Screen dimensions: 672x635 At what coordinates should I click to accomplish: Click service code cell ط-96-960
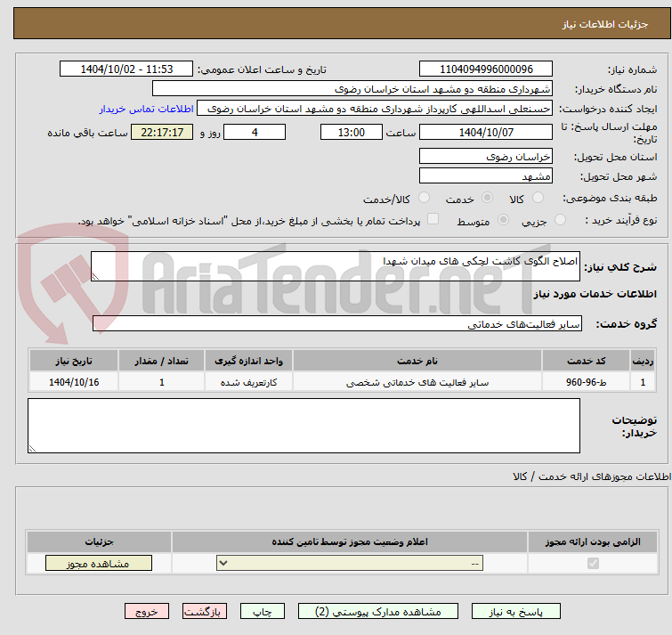(x=586, y=382)
